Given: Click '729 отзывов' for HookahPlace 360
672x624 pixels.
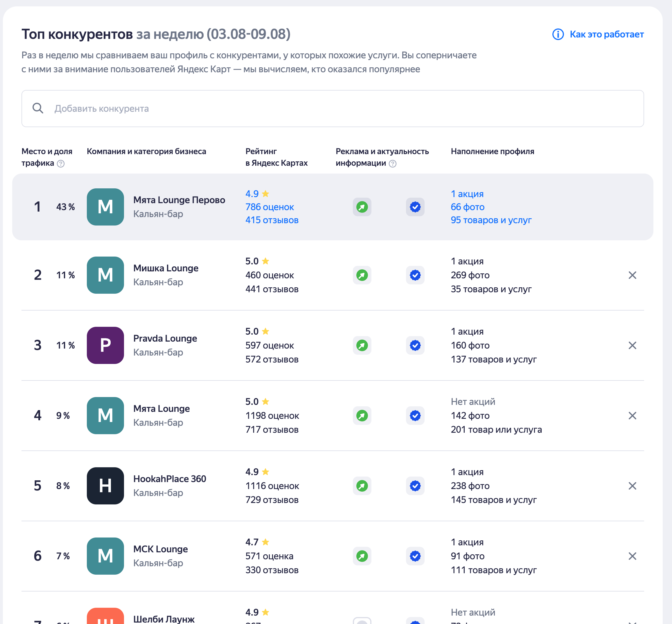Looking at the screenshot, I should pos(272,500).
